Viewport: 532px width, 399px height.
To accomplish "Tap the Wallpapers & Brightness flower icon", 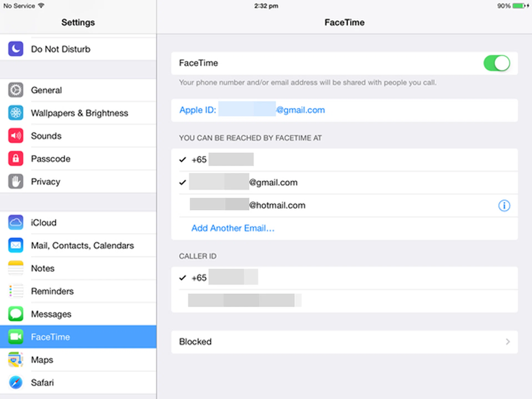I will (16, 113).
